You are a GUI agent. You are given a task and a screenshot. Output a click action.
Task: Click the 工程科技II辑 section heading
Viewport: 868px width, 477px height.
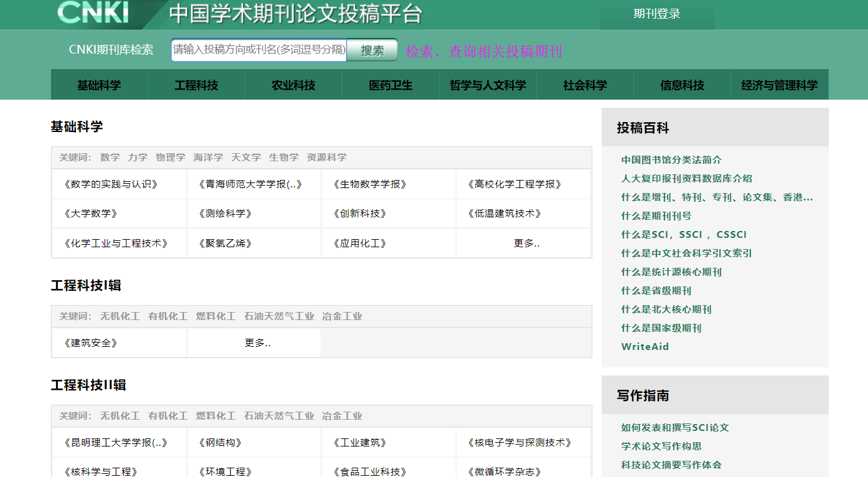[88, 385]
